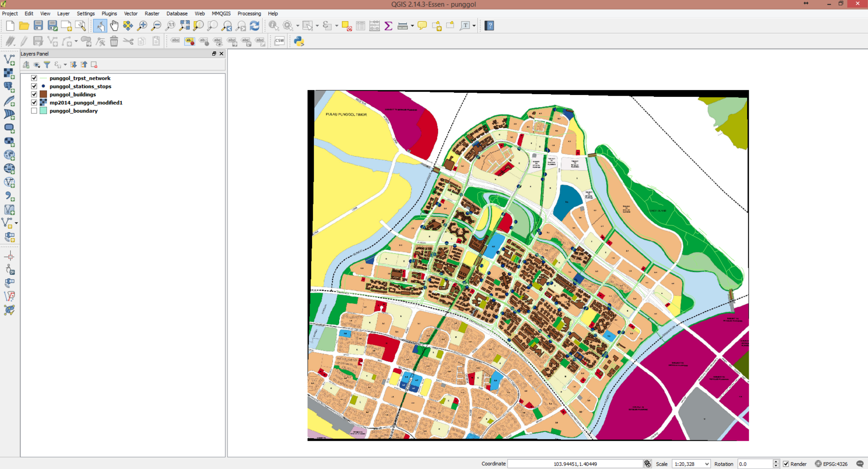The image size is (868, 469).
Task: Click the Zoom In magnifier icon
Action: (x=142, y=26)
